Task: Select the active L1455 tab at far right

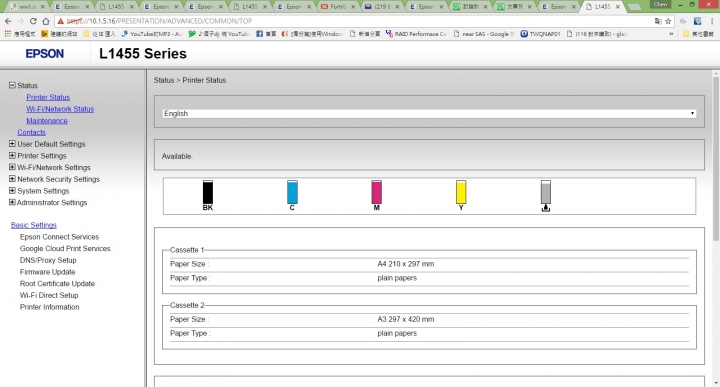Action: pos(602,6)
